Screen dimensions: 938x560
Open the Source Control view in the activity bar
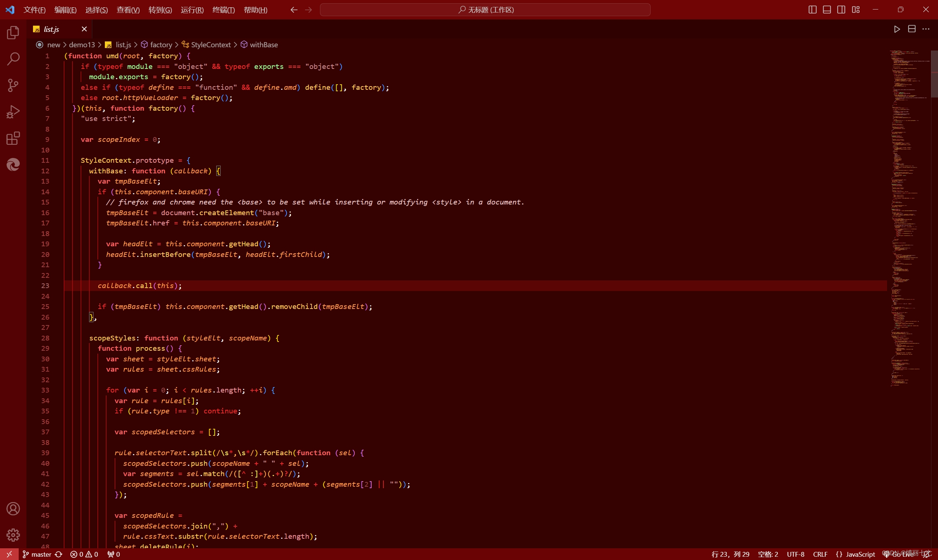click(x=13, y=85)
